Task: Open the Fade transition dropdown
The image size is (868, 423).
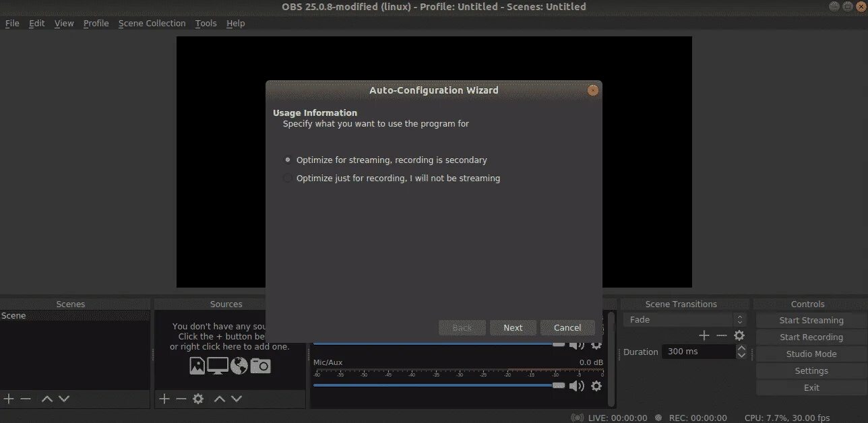Action: tap(685, 320)
